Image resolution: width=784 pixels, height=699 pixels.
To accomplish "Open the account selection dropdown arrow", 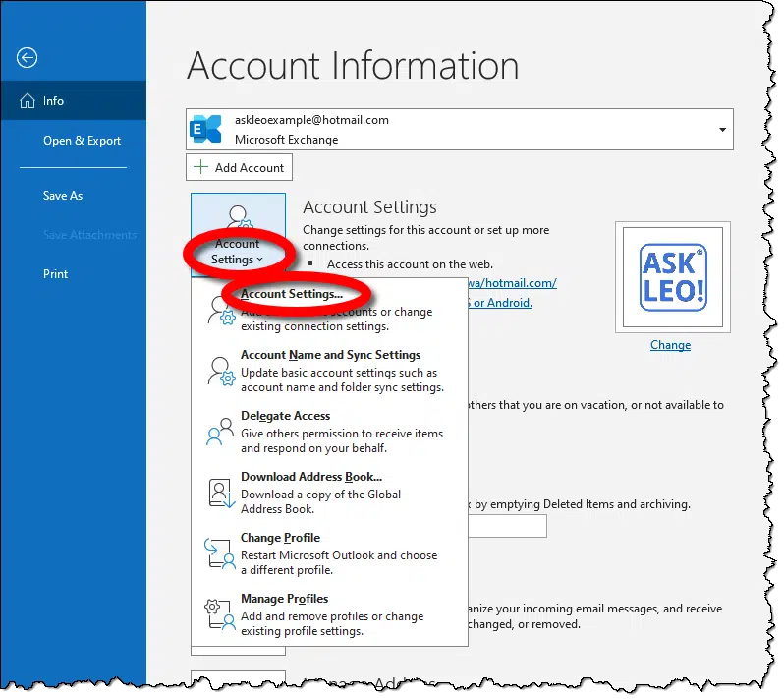I will coord(723,130).
